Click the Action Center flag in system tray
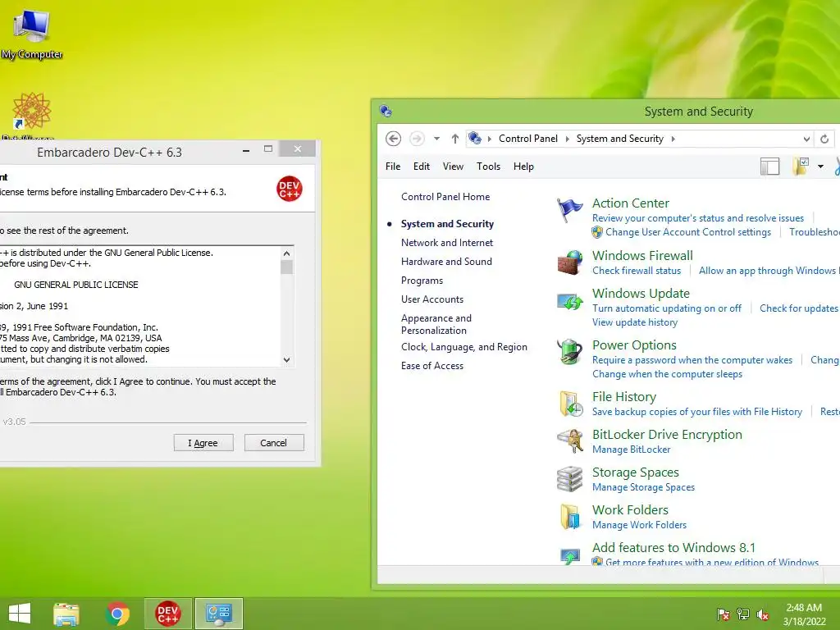This screenshot has width=840, height=630. pyautogui.click(x=723, y=614)
